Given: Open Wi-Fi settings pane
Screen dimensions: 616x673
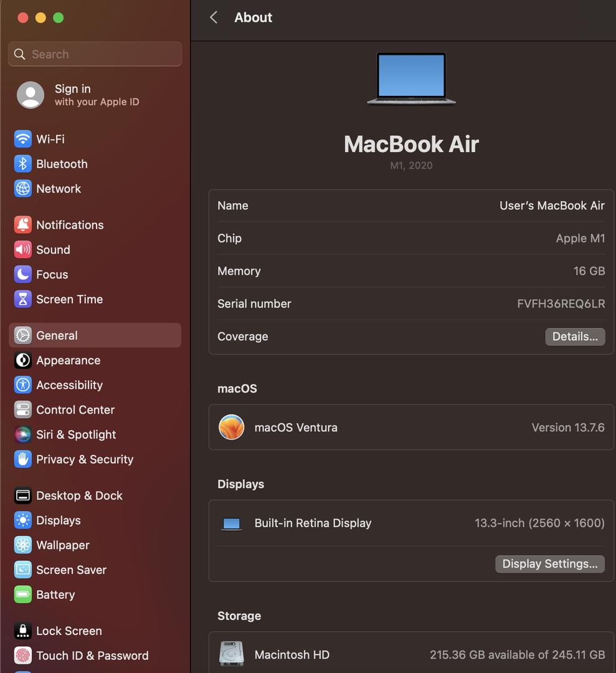Looking at the screenshot, I should [x=95, y=139].
